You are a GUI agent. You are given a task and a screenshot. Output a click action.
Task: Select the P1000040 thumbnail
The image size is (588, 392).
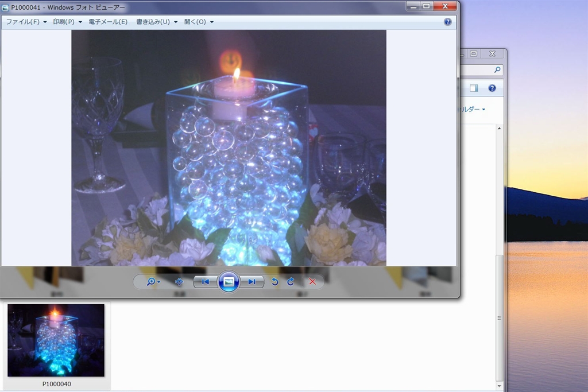[56, 340]
